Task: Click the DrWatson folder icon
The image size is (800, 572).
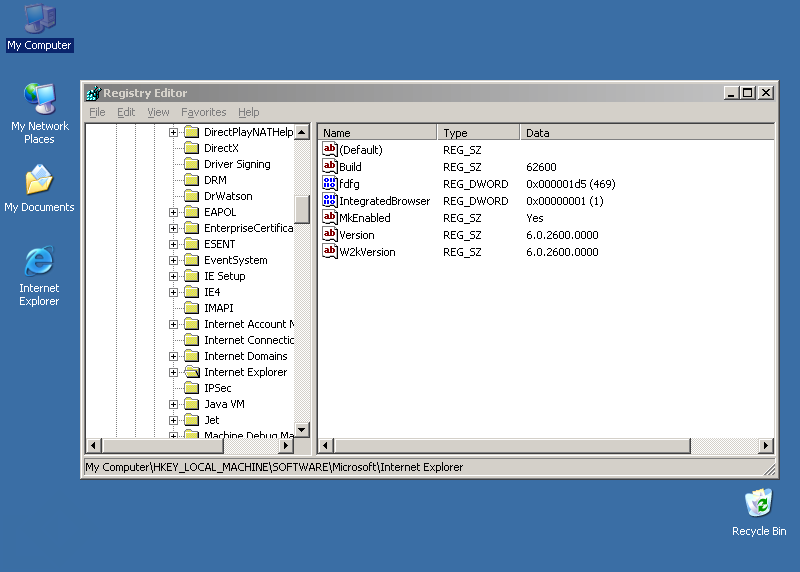Action: tap(191, 196)
